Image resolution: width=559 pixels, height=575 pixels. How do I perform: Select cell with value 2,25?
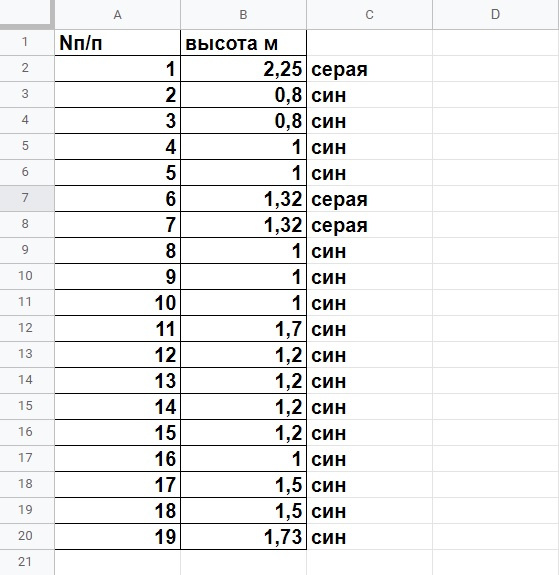coord(243,69)
